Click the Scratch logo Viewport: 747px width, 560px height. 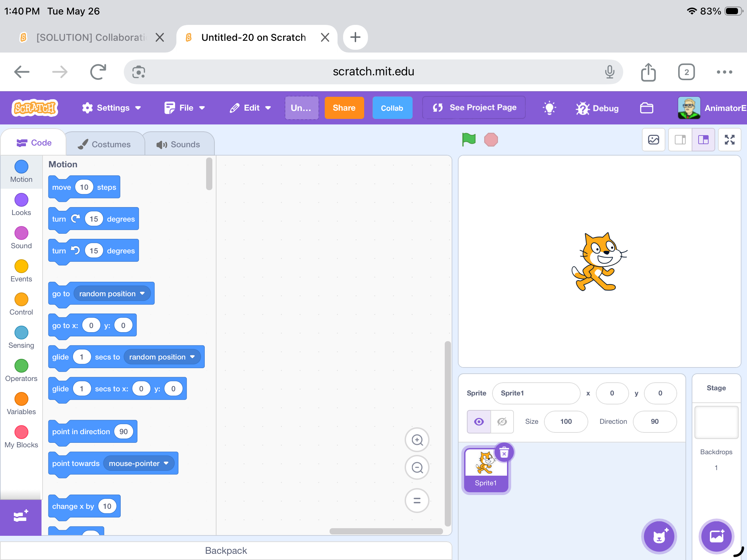[35, 108]
